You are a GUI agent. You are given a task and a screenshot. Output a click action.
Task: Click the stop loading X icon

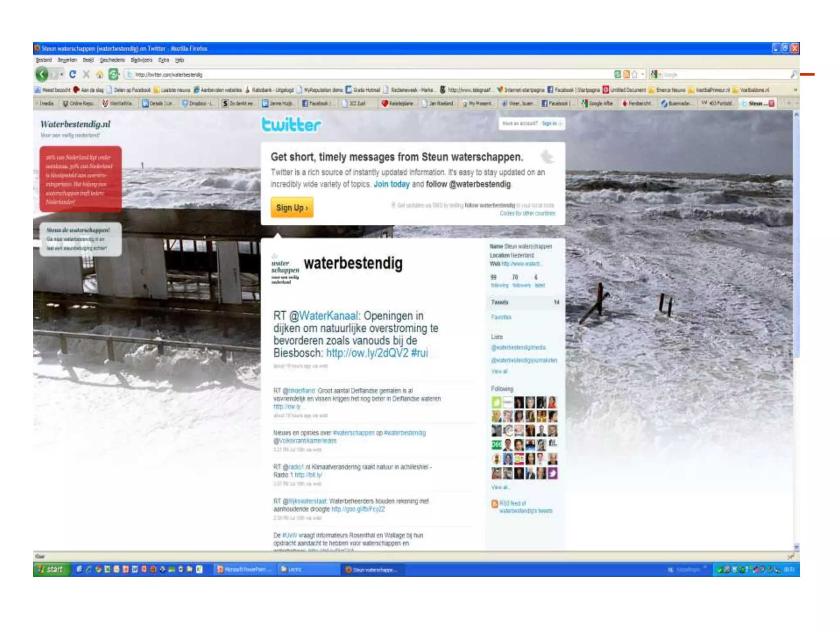pyautogui.click(x=86, y=74)
